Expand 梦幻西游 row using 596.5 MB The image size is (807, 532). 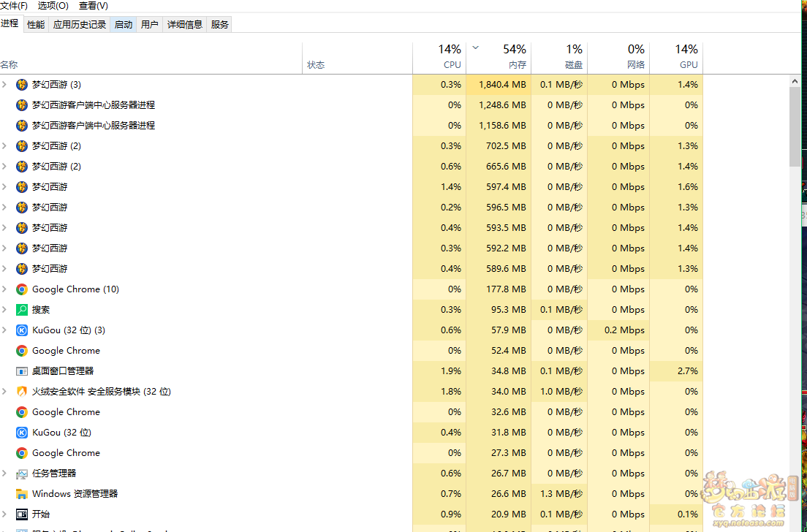(x=4, y=208)
